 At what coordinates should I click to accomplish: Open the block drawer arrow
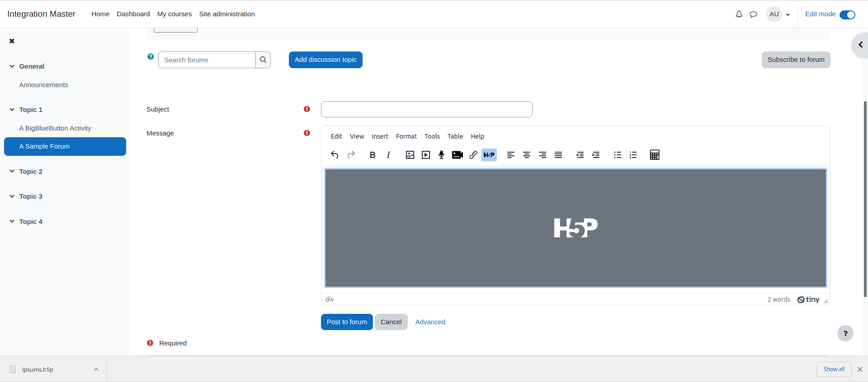click(860, 45)
